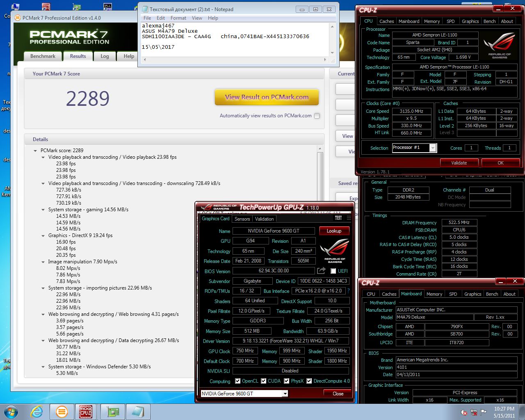The image size is (525, 420).
Task: Click the GPU-Z screenshot camera icon
Action: point(338,218)
